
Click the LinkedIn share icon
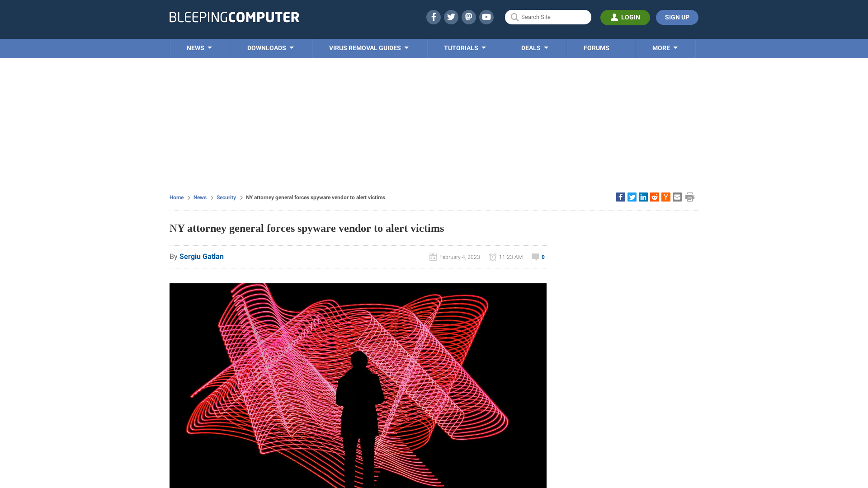click(x=643, y=197)
